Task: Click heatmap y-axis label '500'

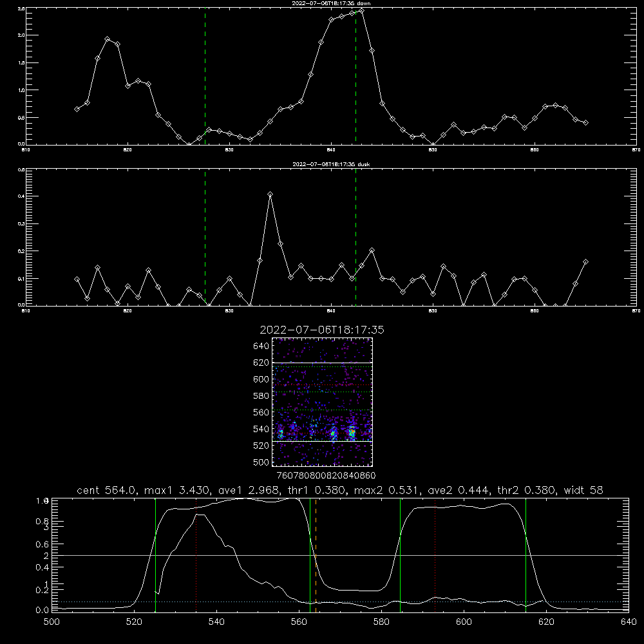Action: [x=261, y=462]
